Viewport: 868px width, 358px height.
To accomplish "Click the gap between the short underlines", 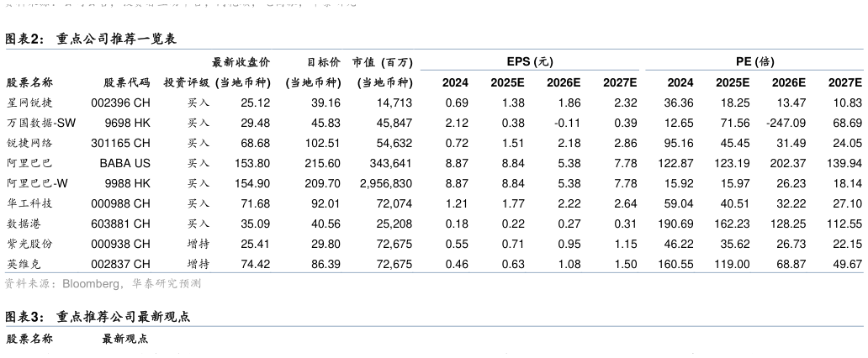I will [x=642, y=70].
